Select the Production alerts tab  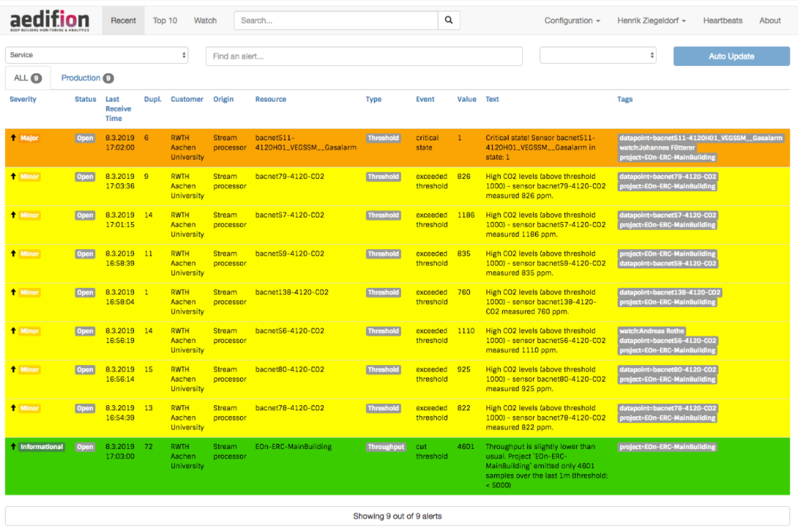(x=87, y=77)
